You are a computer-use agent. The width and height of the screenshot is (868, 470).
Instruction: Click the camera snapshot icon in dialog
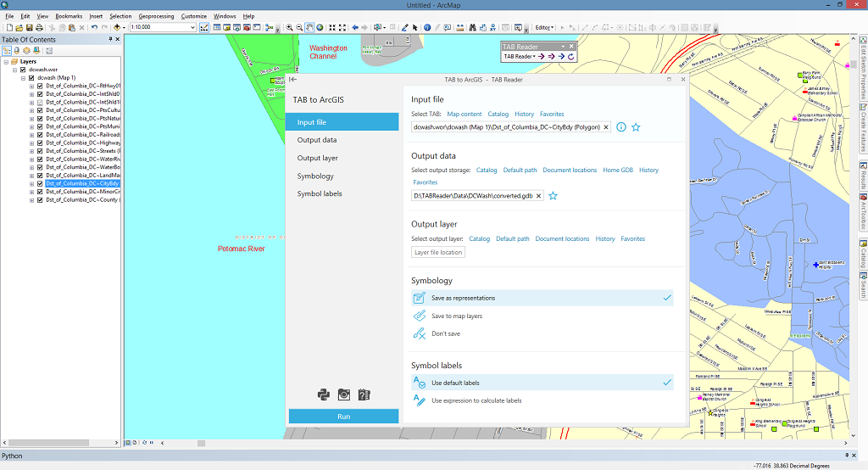(344, 394)
